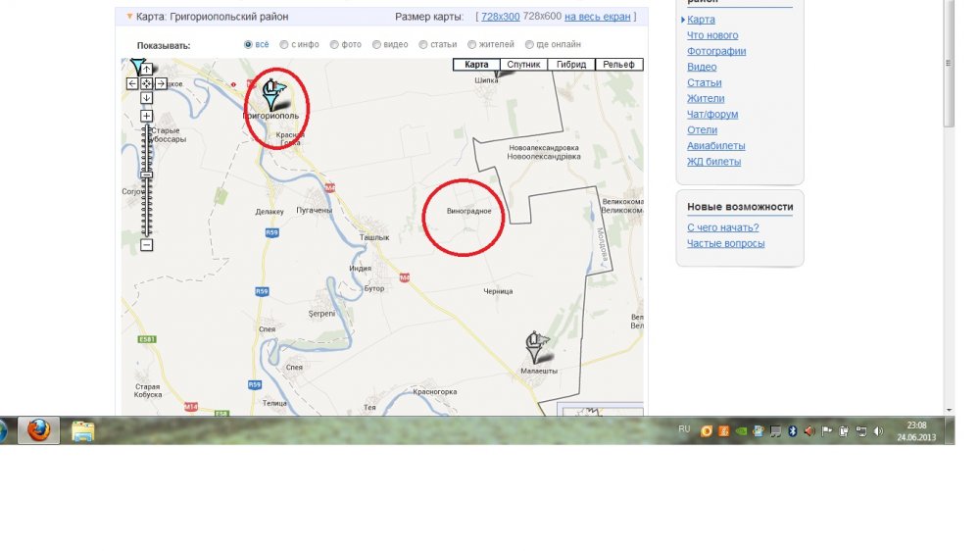Open the 'Чат/форум' sidebar link

712,114
